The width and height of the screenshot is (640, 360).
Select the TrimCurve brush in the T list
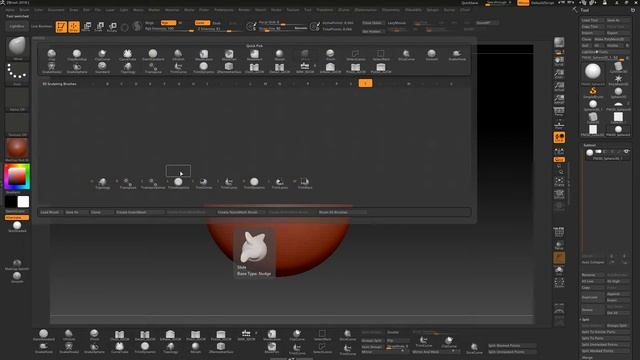[x=229, y=183]
